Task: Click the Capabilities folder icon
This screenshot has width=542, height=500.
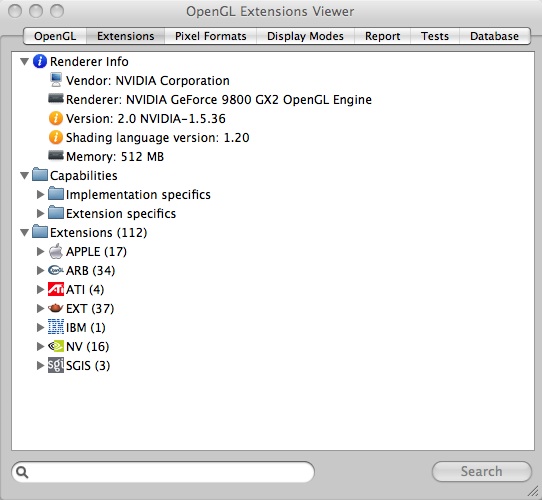Action: click(x=40, y=175)
